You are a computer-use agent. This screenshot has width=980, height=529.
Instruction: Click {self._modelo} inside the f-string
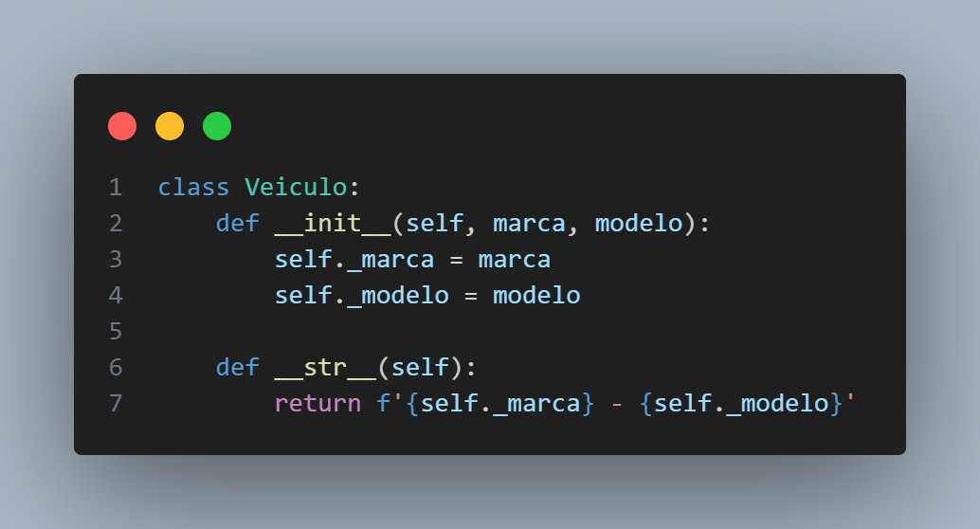[x=741, y=403]
